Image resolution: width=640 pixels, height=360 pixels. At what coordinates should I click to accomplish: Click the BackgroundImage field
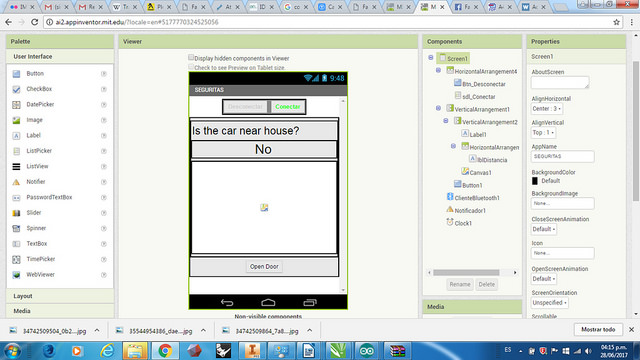562,203
